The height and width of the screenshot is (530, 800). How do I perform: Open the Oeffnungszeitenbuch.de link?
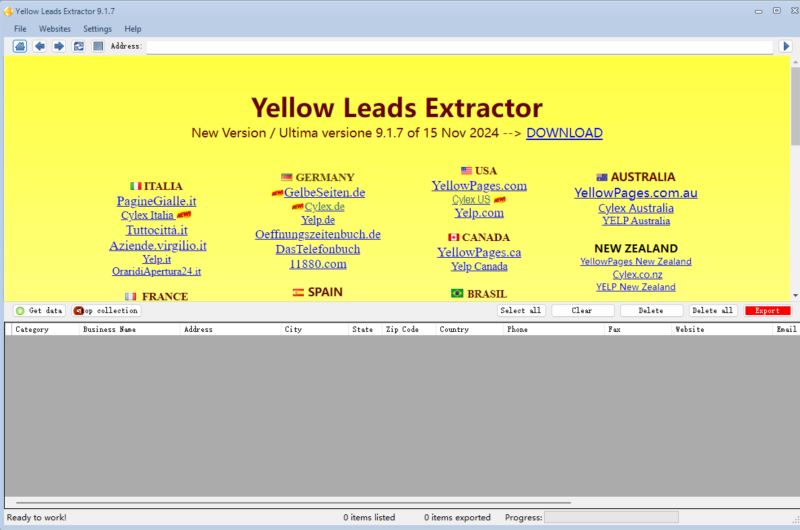[x=318, y=234]
